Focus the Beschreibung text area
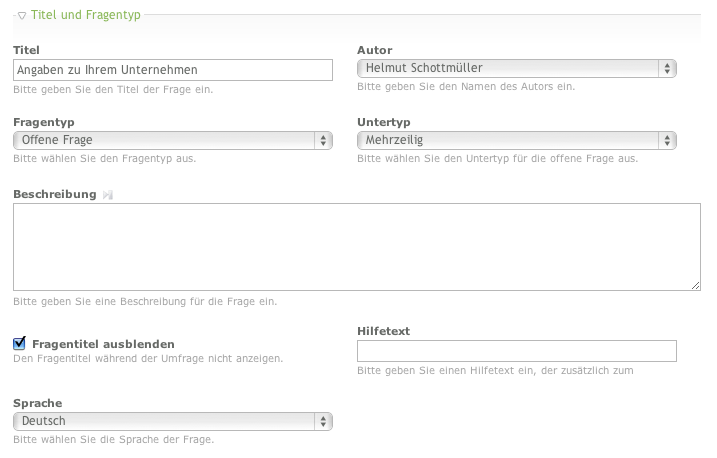717x458 pixels. pos(356,247)
